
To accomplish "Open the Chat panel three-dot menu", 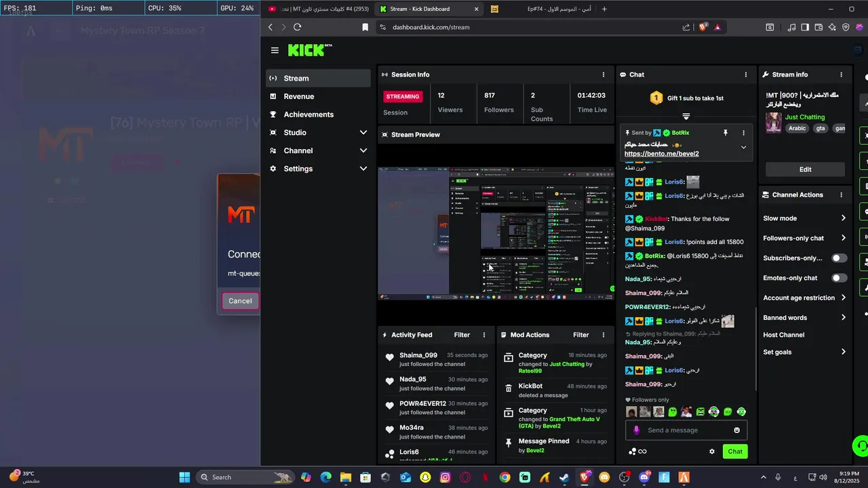I will (746, 75).
